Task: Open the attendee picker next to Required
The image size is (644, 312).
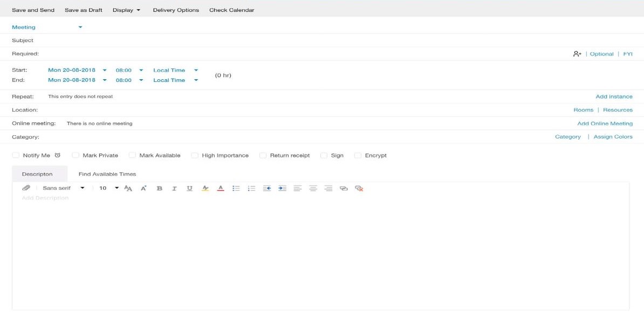Action: coord(577,53)
